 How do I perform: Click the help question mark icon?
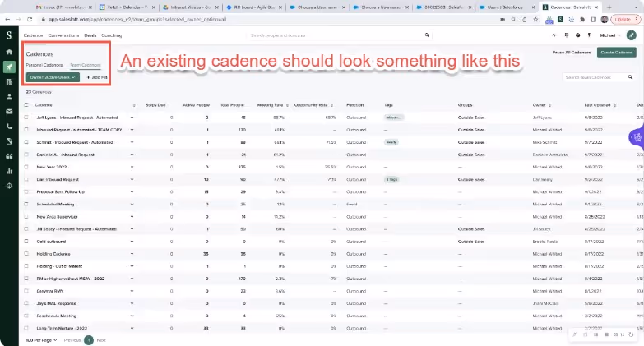click(577, 35)
